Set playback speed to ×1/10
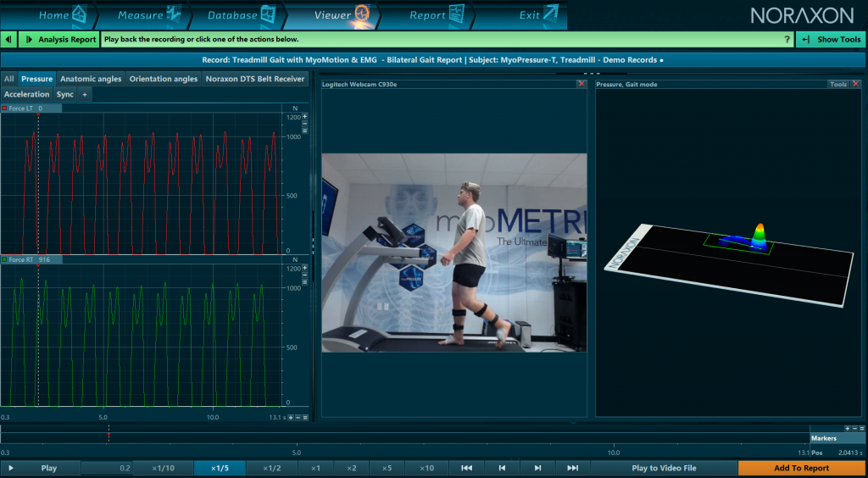 click(x=164, y=468)
